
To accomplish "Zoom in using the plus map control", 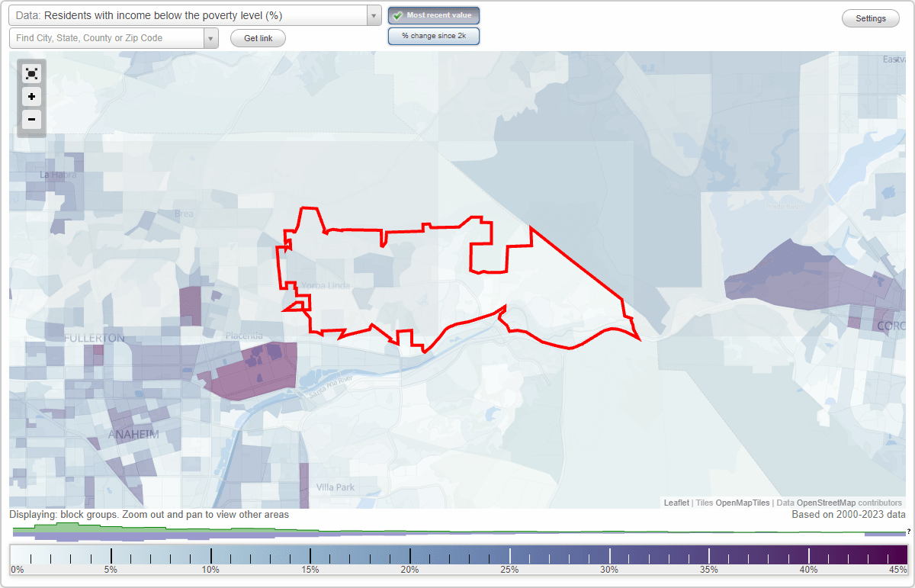I will (x=31, y=97).
